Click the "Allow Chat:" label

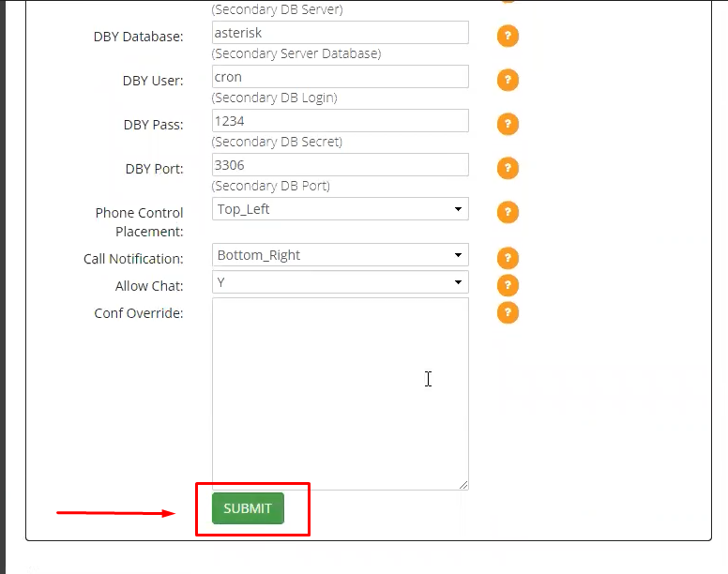click(x=149, y=286)
